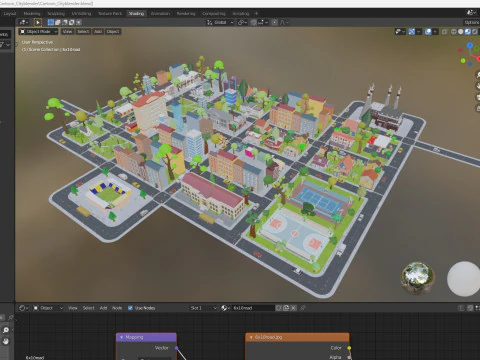Viewport: 480px width, 360px height.
Task: Open the node editor Select menu
Action: tap(88, 308)
